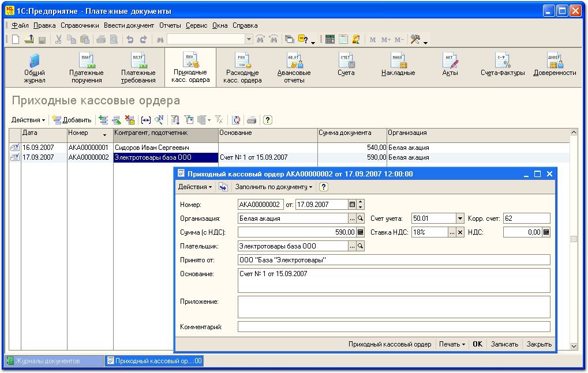Open Платежные поручения journal
Viewport: 588px width, 373px height.
[87, 67]
